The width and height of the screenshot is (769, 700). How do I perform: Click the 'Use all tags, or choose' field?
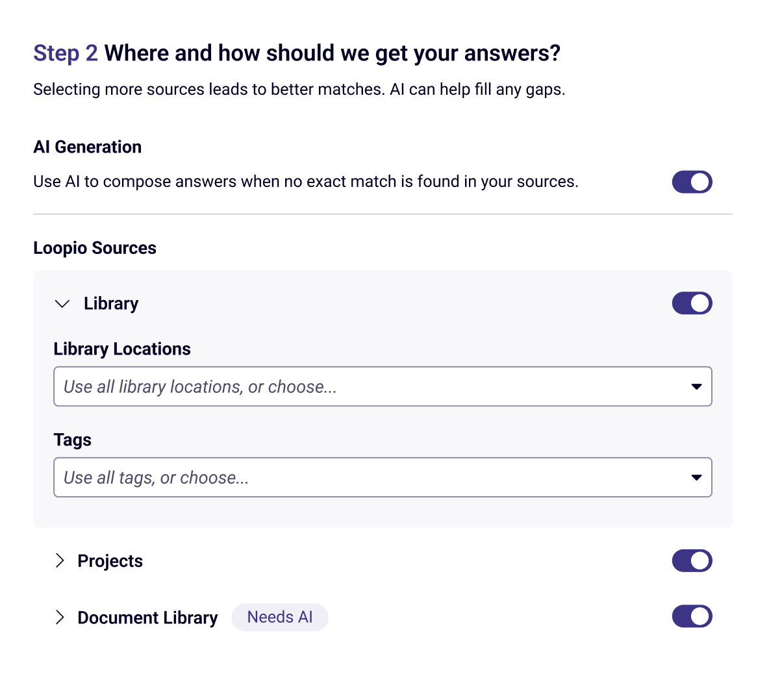point(383,477)
